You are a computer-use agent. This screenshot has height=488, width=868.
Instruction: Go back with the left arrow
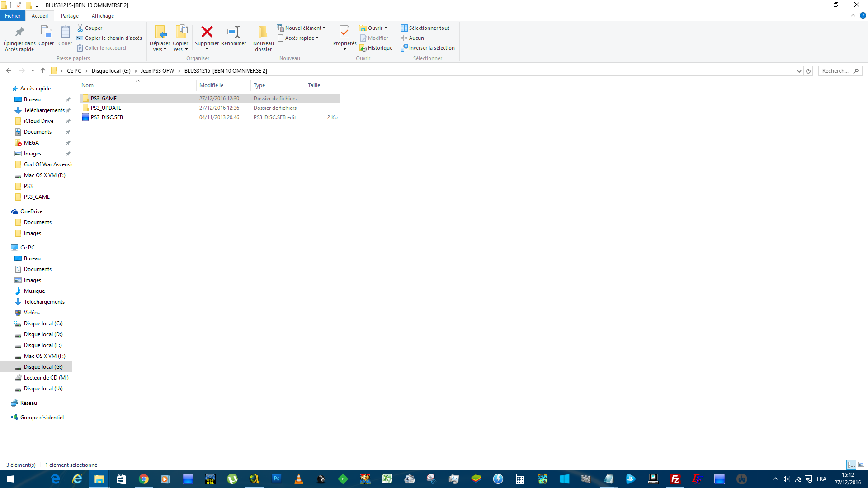pyautogui.click(x=9, y=71)
